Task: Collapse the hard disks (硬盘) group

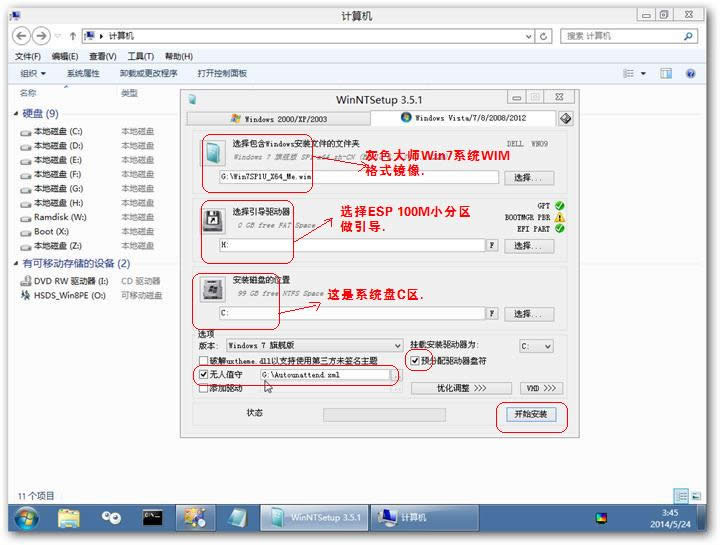Action: (x=16, y=113)
